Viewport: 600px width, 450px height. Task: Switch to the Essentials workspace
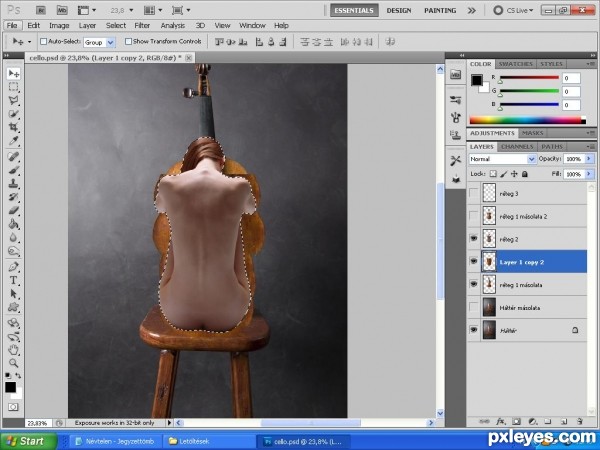[x=354, y=10]
